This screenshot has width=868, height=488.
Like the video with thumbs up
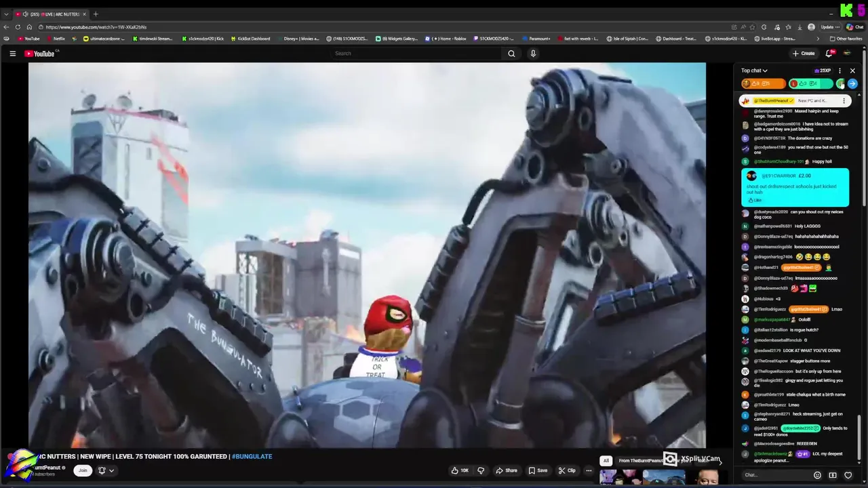[460, 470]
